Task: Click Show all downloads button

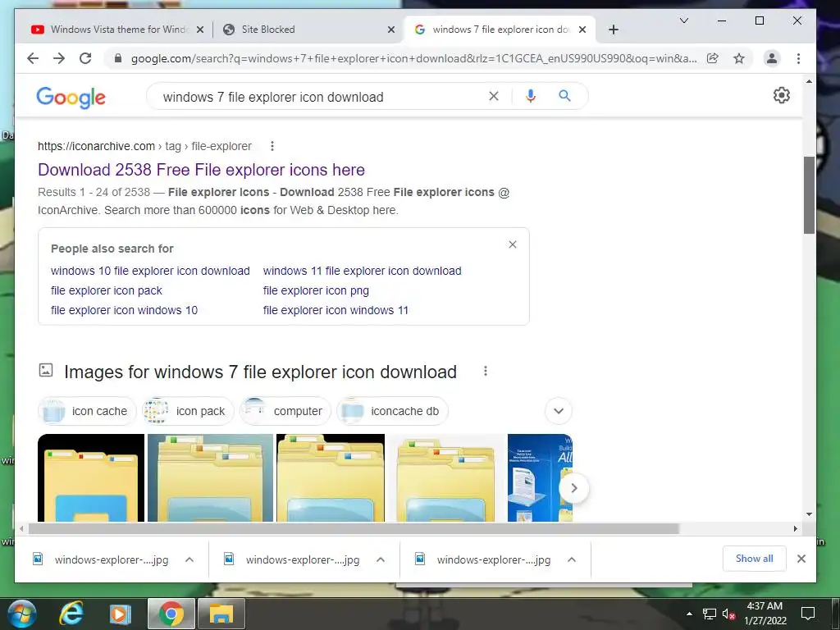Action: coord(755,558)
